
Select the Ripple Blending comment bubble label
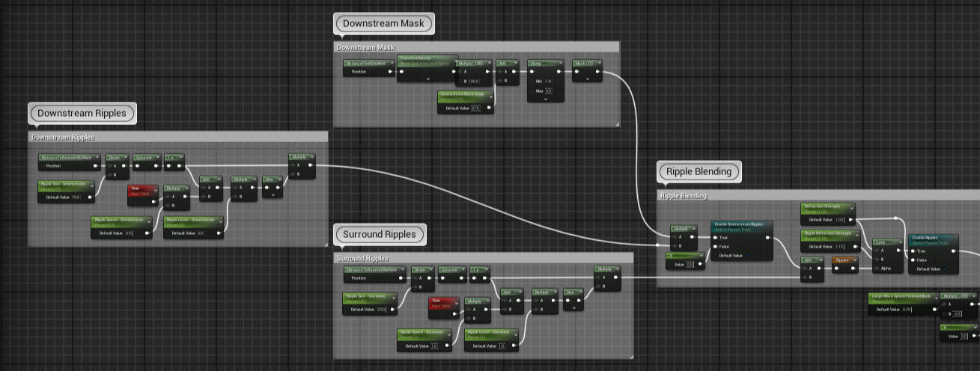[x=699, y=172]
